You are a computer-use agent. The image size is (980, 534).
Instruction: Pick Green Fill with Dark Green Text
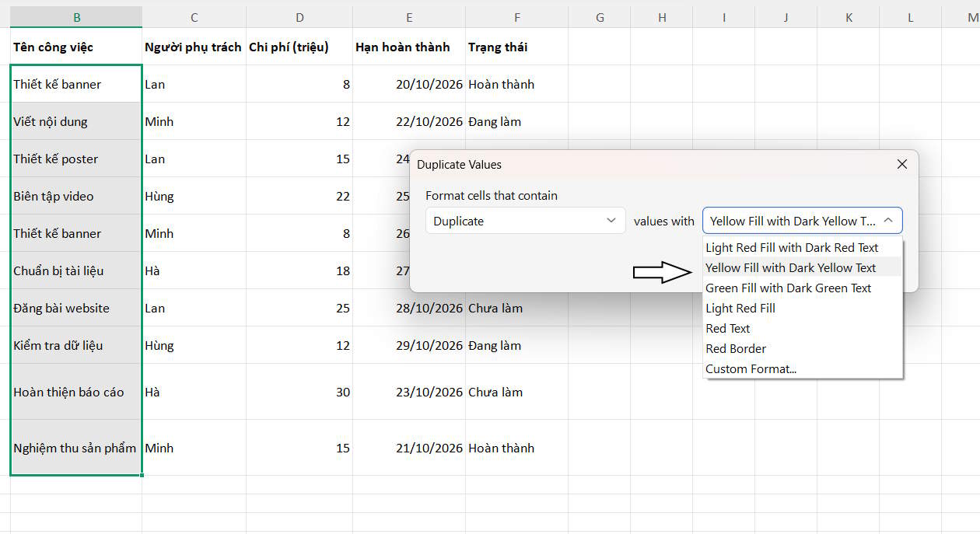(803, 288)
